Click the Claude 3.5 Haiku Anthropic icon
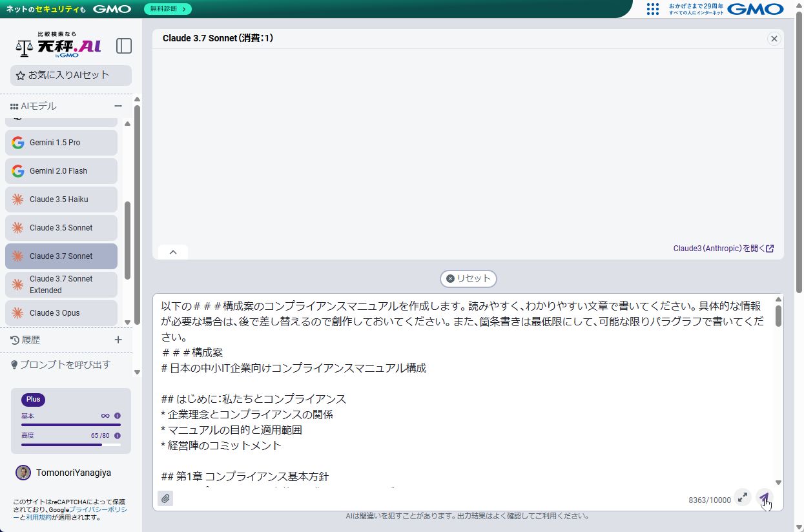 17,200
